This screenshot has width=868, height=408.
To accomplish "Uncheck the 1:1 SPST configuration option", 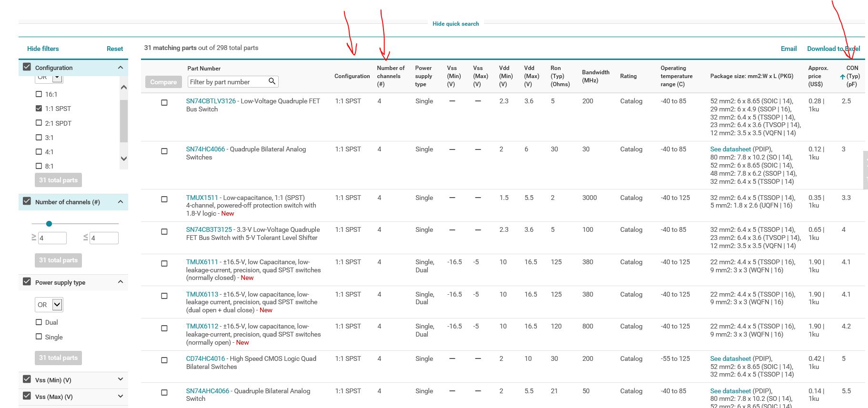I will tap(39, 109).
